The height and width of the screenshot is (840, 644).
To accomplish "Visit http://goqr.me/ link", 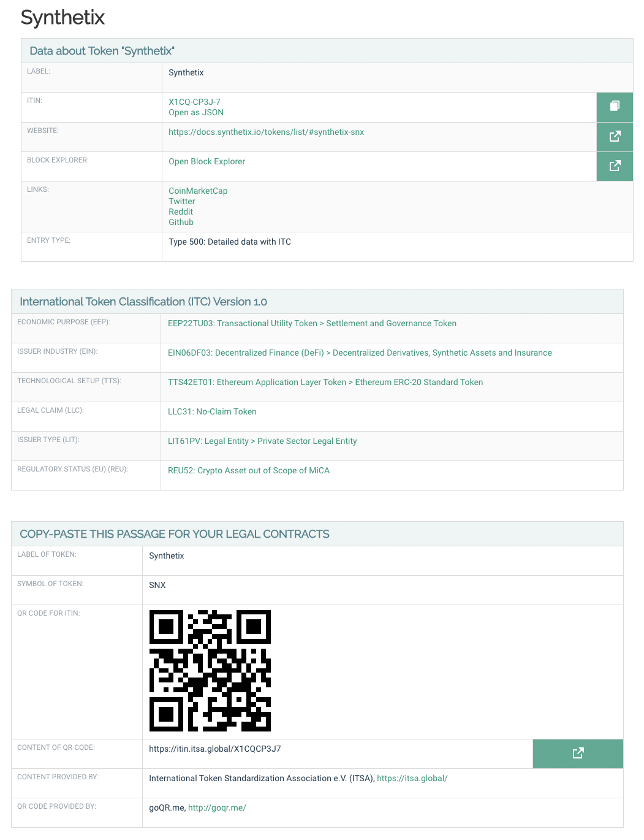I will click(x=217, y=808).
